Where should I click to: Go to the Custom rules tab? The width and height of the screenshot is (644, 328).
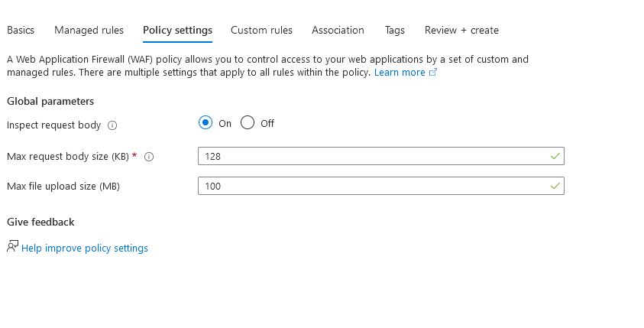[x=261, y=30]
